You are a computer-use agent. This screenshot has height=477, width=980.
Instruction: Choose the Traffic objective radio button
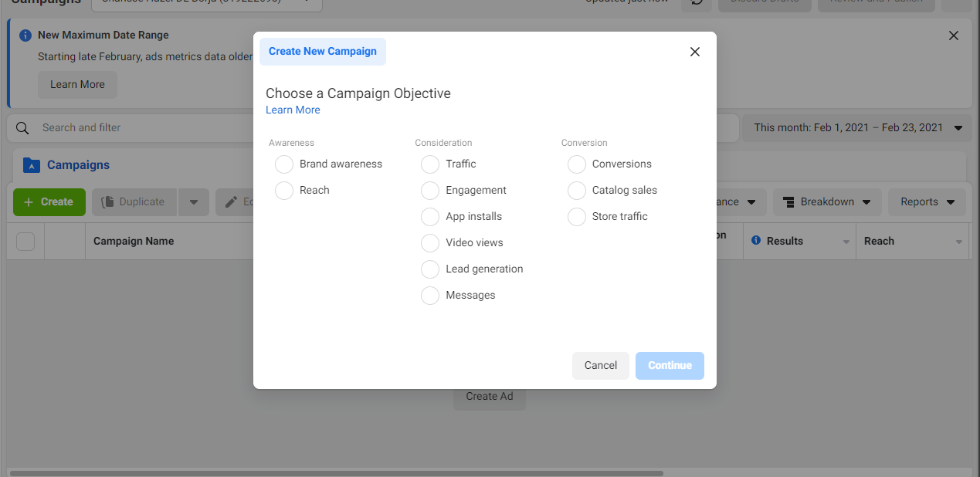(x=430, y=164)
